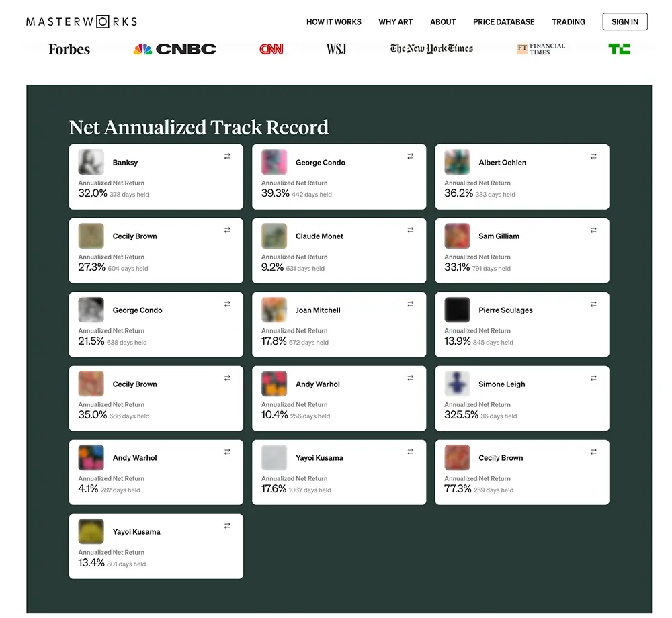Click swap arrows on Cecily Brown 35.0% card
The image size is (672, 618).
227,378
